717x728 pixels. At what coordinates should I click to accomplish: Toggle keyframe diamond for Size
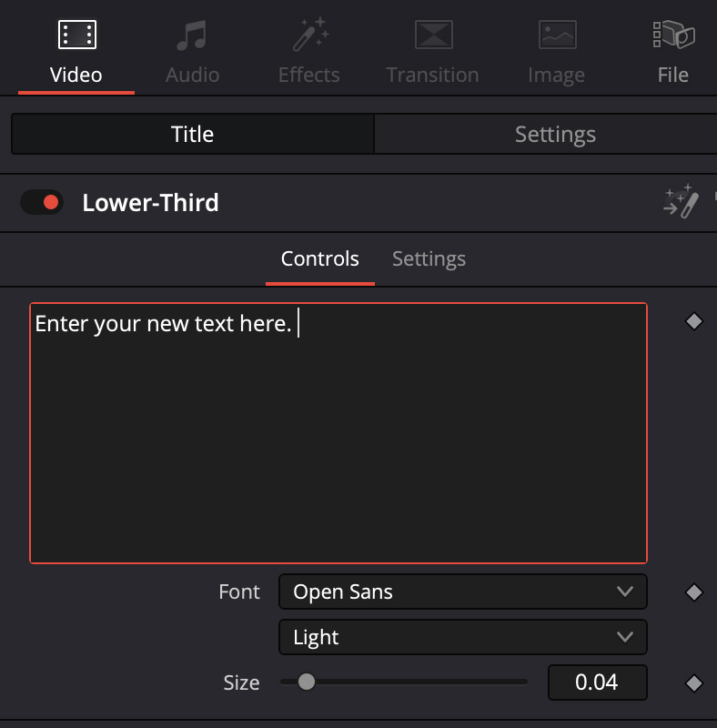tap(694, 683)
